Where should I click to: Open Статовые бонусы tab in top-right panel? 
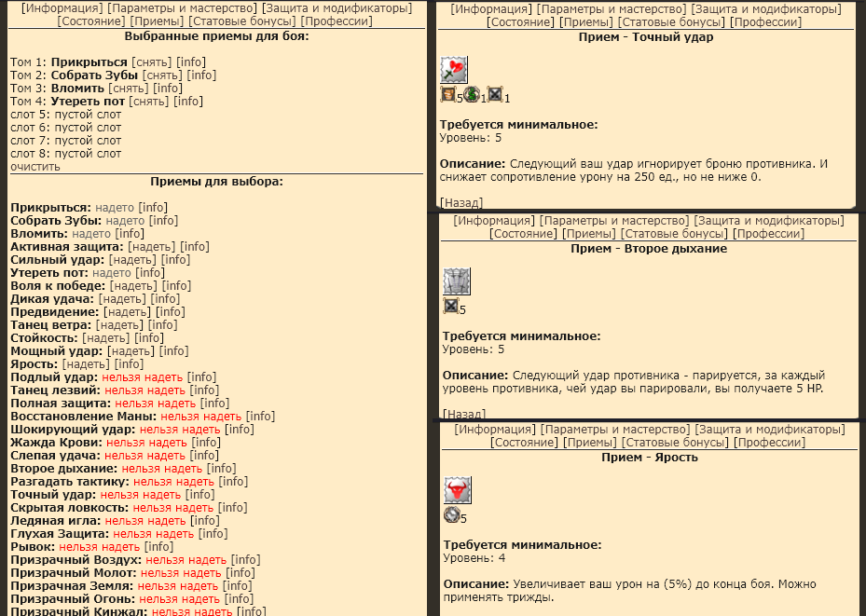tap(684, 21)
